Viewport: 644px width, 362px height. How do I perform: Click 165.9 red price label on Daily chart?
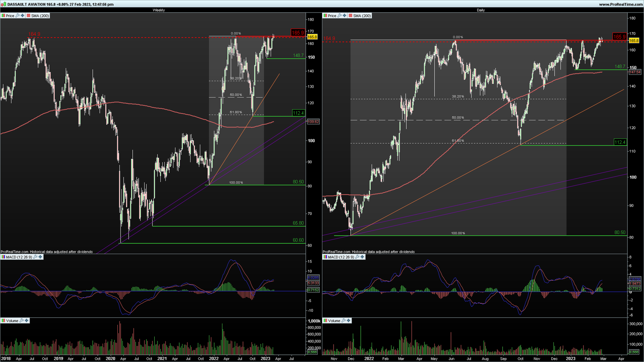[620, 37]
